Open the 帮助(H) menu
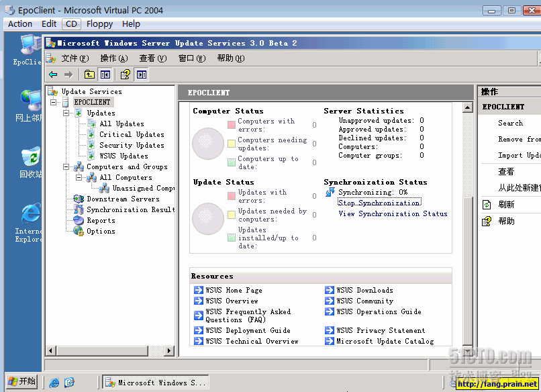Screen dimensions: 541x392 [x=231, y=58]
